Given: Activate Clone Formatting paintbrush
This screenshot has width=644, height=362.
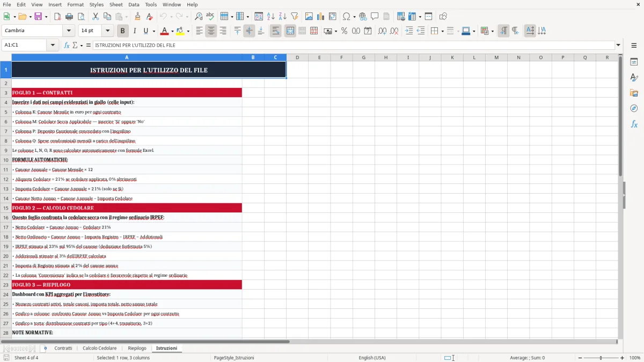Looking at the screenshot, I should coord(137,17).
